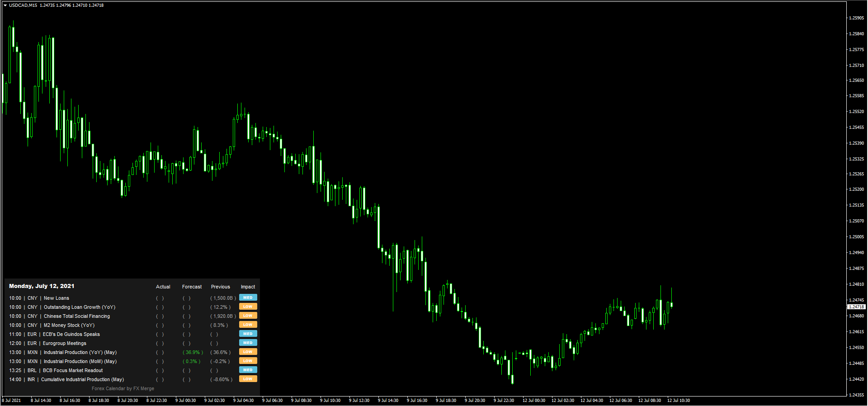Click the previous value 8.3%
This screenshot has width=868, height=406.
pyautogui.click(x=219, y=326)
